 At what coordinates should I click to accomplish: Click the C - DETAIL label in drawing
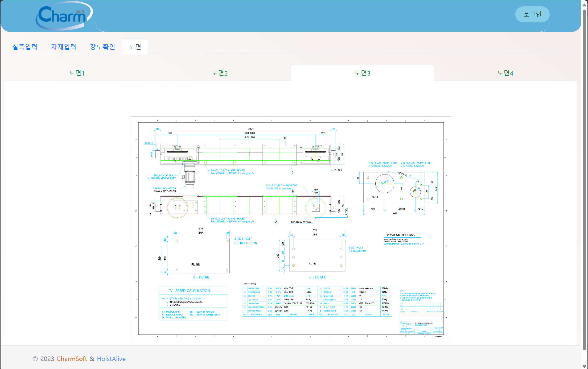click(x=318, y=277)
